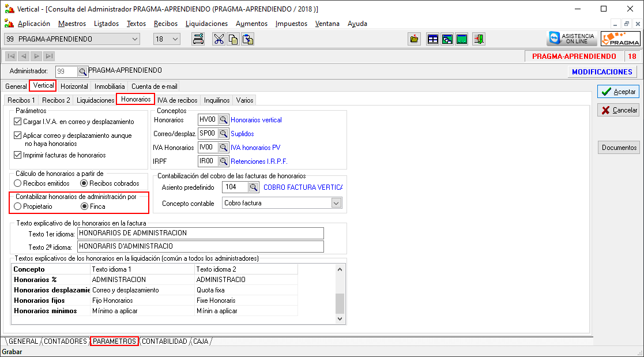Uncheck Imprimir facturas de honorarios
Image resolution: width=644 pixels, height=357 pixels.
pos(17,155)
